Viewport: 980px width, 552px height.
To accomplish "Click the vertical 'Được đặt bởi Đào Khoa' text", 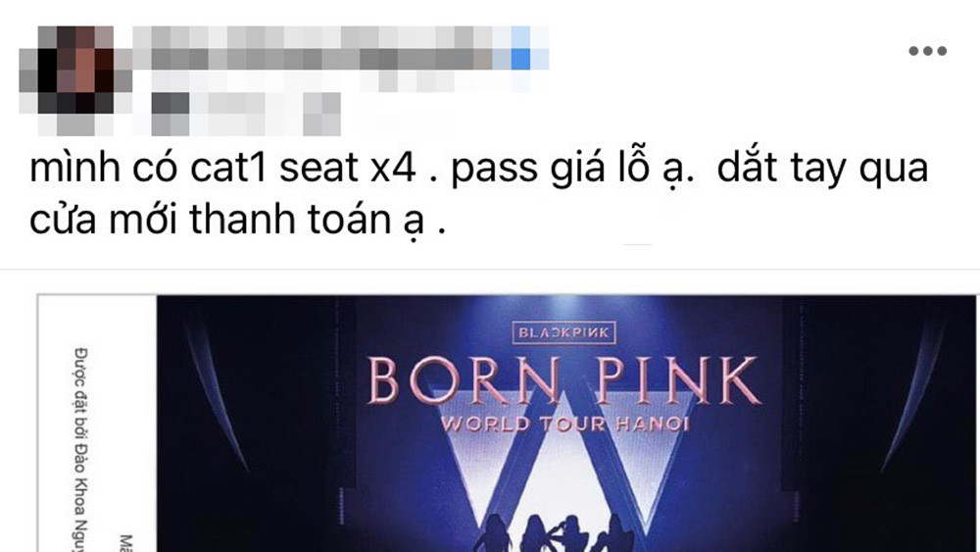I will (x=80, y=449).
